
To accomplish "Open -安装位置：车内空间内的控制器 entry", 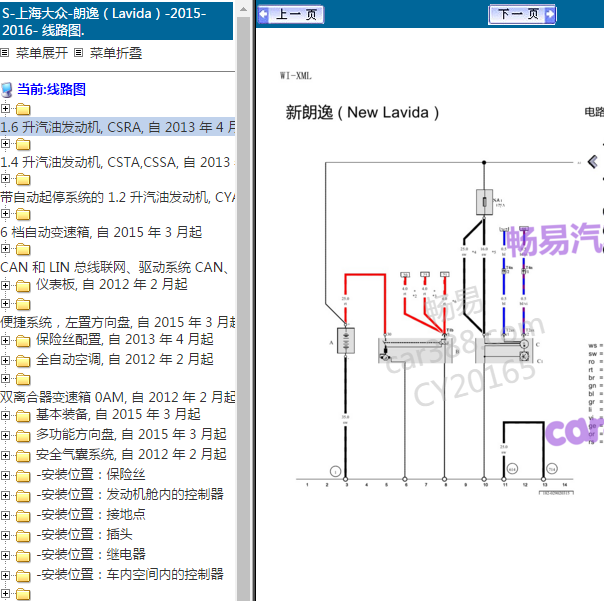I will (130, 574).
